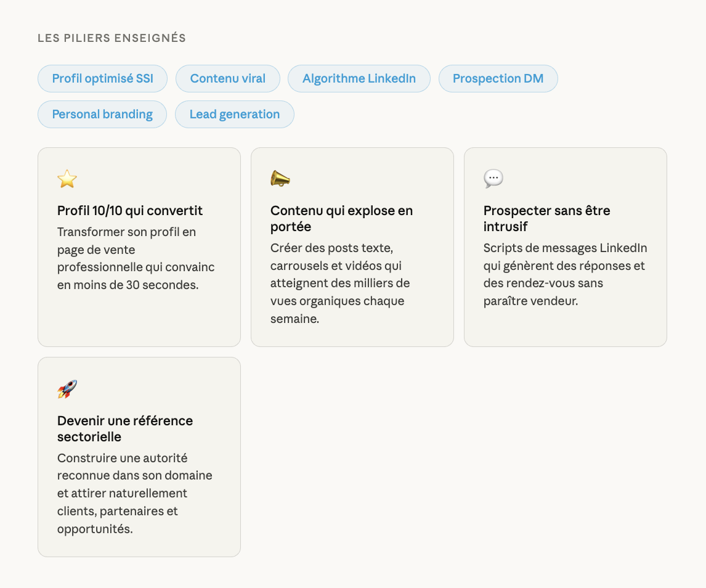Click the speech bubble emoji icon

coord(493,179)
